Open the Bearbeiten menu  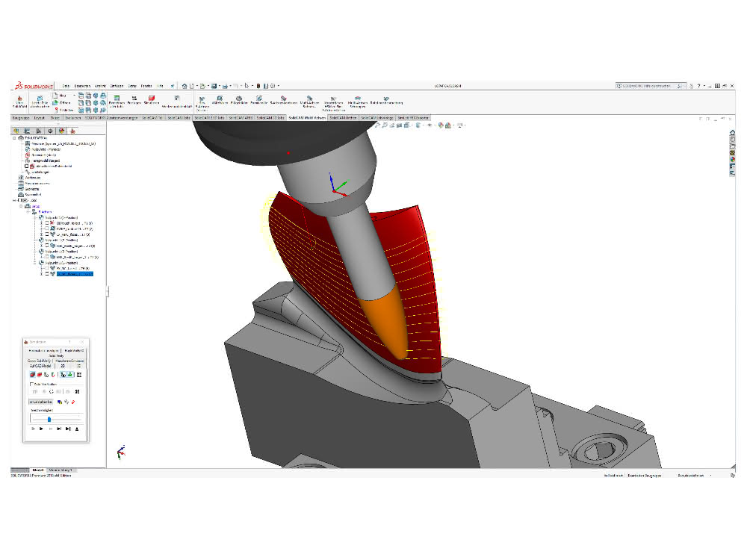pyautogui.click(x=82, y=86)
